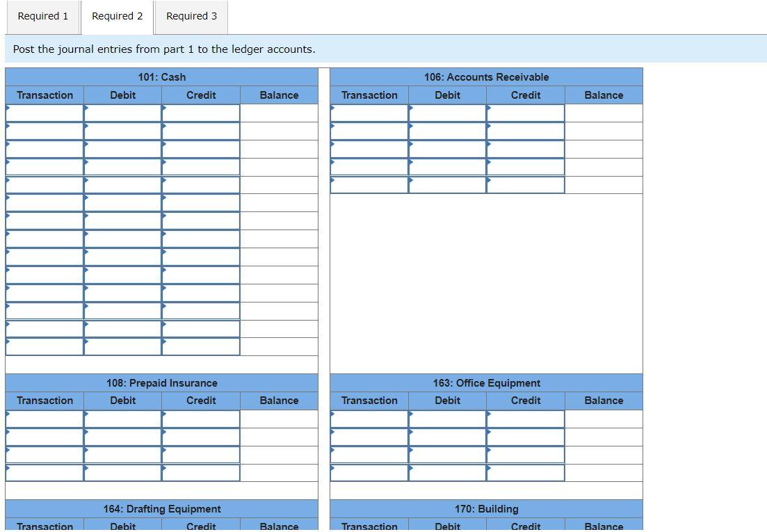767x532 pixels.
Task: Select the Required 2 tab
Action: (x=118, y=17)
